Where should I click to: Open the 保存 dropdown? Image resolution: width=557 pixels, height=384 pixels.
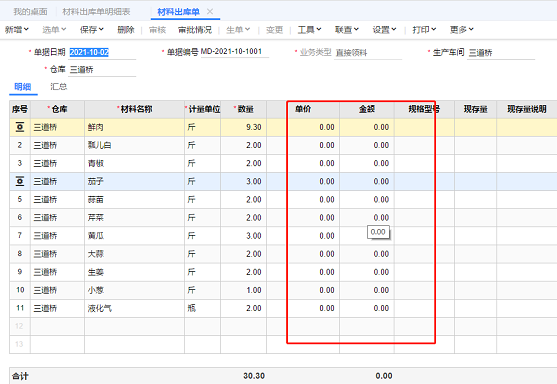point(92,30)
